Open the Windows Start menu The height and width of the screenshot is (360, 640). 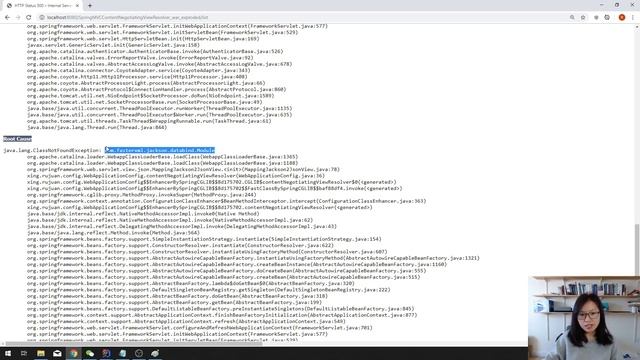[x=8, y=353]
